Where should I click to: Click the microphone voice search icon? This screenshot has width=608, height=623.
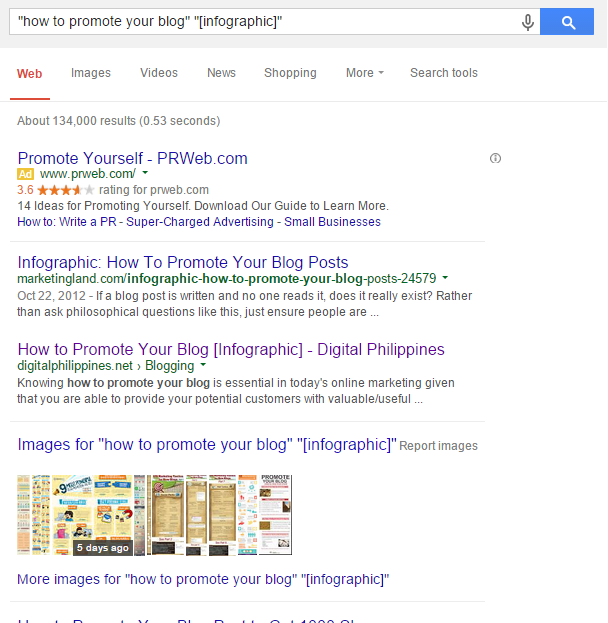pyautogui.click(x=527, y=22)
